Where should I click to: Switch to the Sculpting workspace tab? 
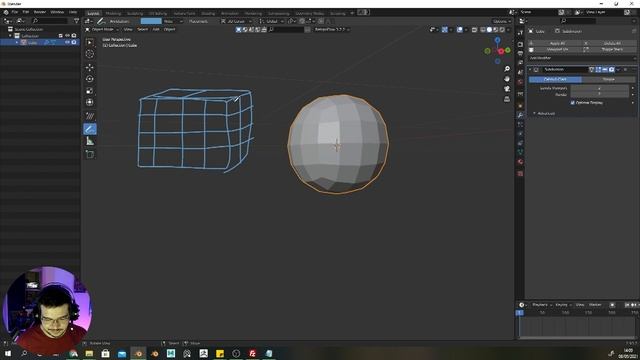tap(135, 13)
